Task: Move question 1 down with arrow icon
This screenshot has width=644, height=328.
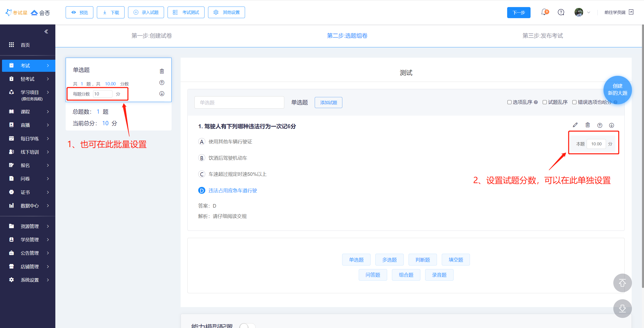Action: (612, 125)
